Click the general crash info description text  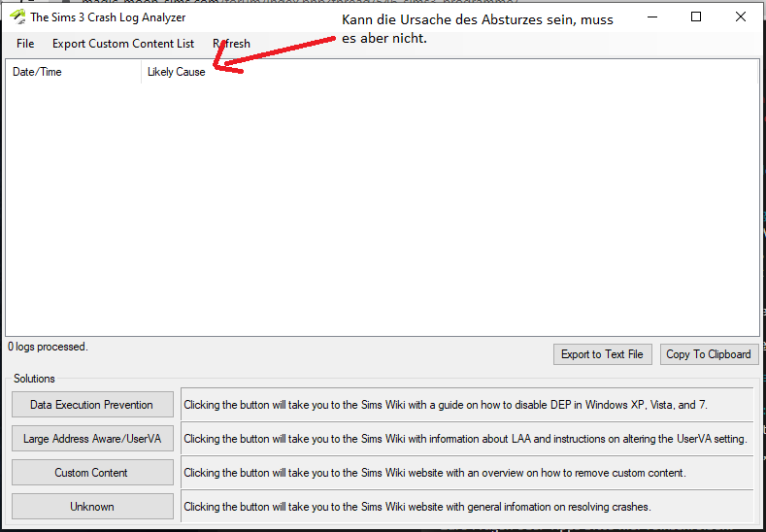point(416,507)
